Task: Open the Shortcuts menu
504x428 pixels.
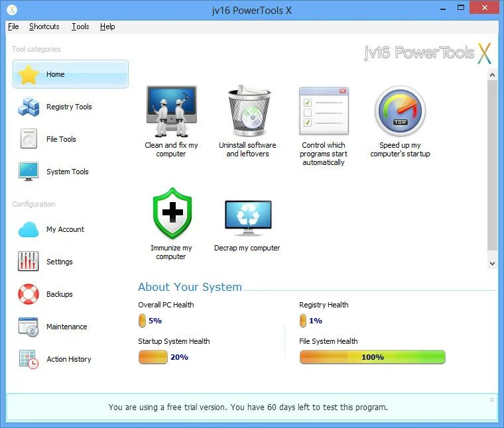Action: [x=44, y=27]
